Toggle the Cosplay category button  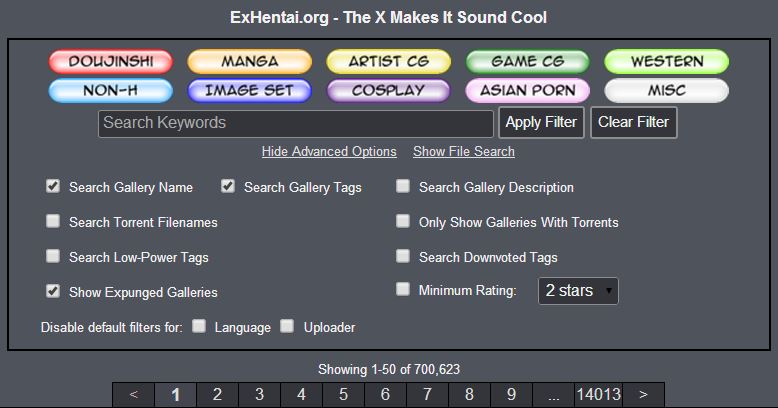point(389,90)
